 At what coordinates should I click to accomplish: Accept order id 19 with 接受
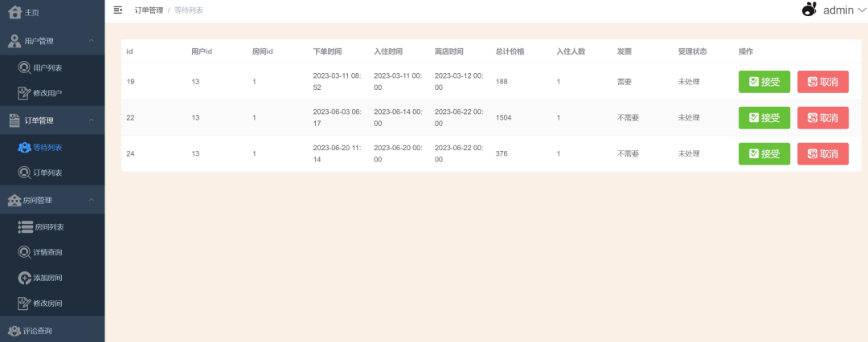[764, 82]
